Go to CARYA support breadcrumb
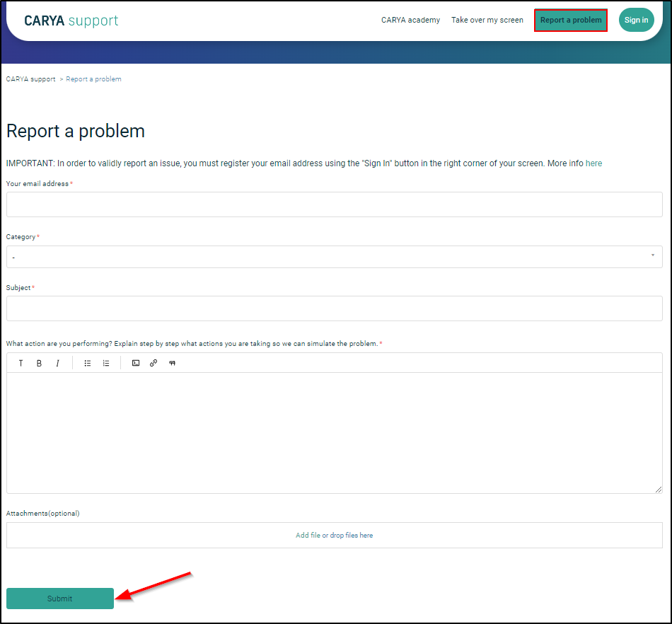 31,79
